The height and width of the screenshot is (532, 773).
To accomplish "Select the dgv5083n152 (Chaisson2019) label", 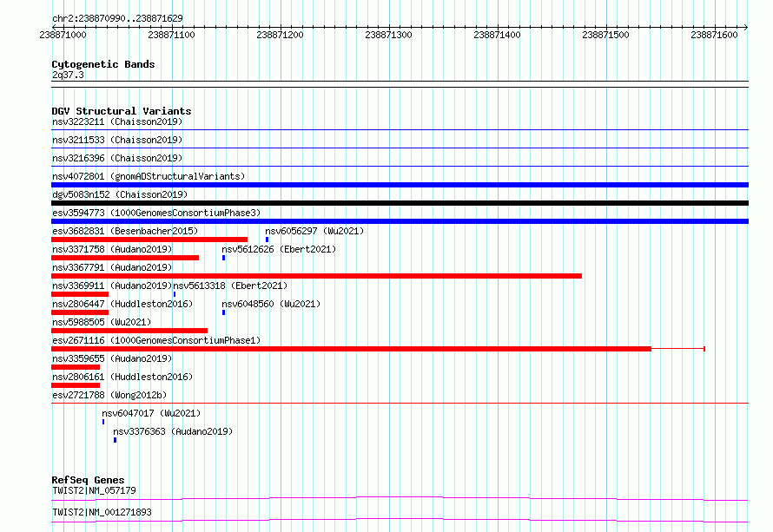I will [120, 194].
